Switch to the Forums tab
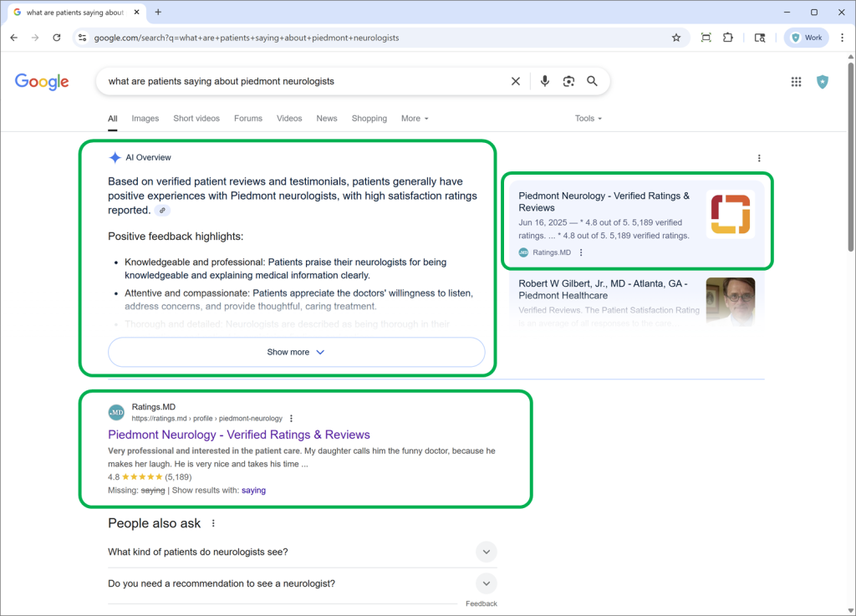856x616 pixels. [x=248, y=119]
